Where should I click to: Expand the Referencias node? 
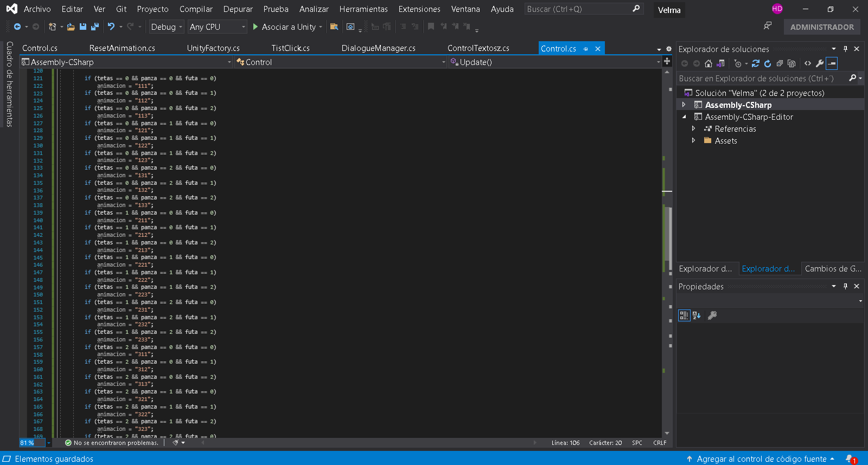tap(693, 128)
